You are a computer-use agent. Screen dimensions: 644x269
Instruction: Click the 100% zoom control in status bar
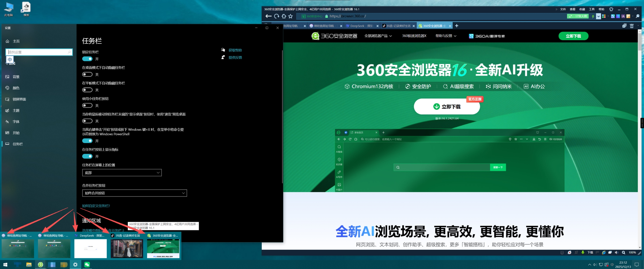[x=632, y=252]
